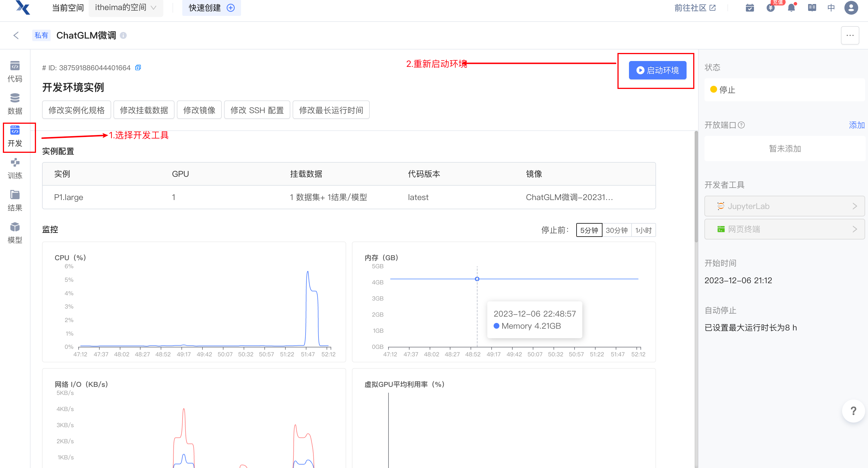The image size is (868, 468).
Task: Click the JupyterLab row chevron arrow
Action: 854,206
